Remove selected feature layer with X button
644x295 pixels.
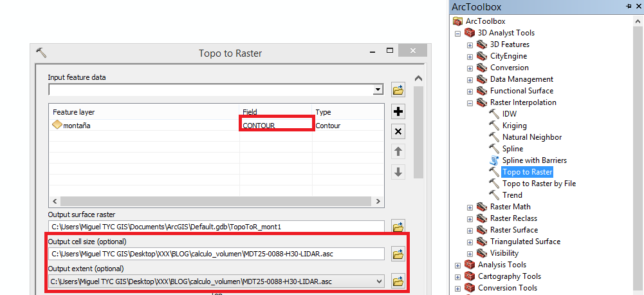398,131
